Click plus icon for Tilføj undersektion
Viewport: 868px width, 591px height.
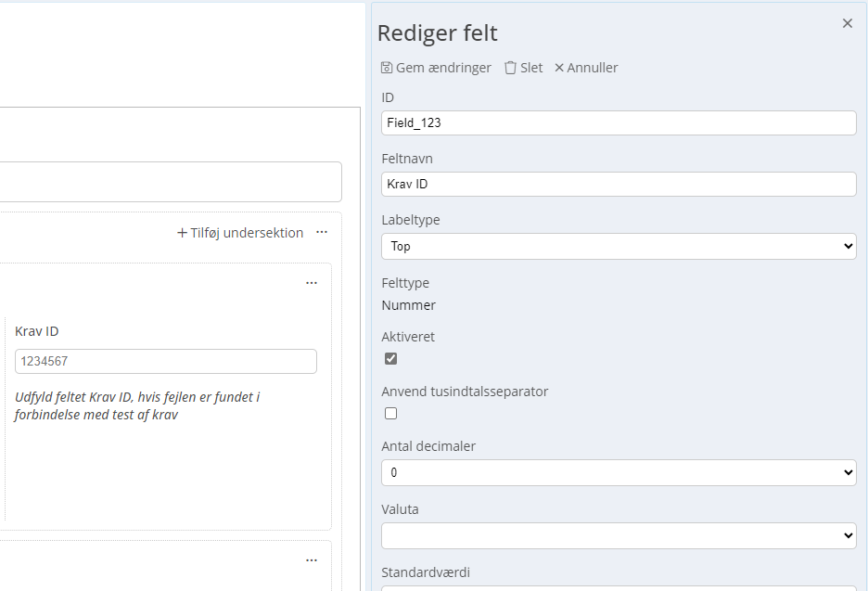[x=182, y=233]
